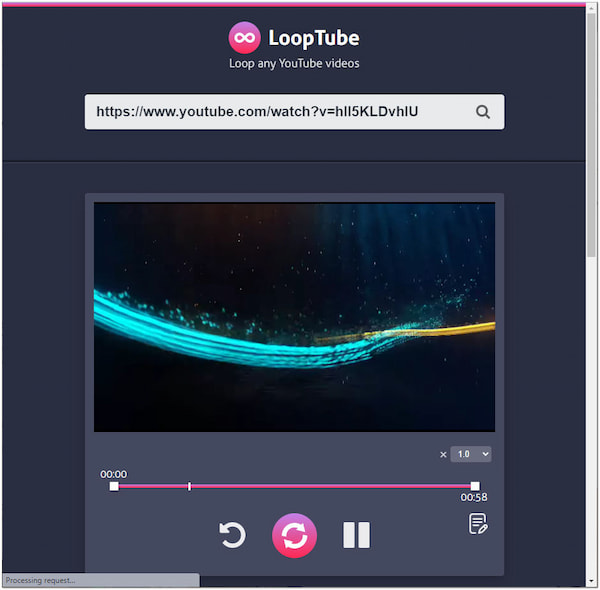
Task: Click the pink loop timeline bar
Action: [294, 486]
